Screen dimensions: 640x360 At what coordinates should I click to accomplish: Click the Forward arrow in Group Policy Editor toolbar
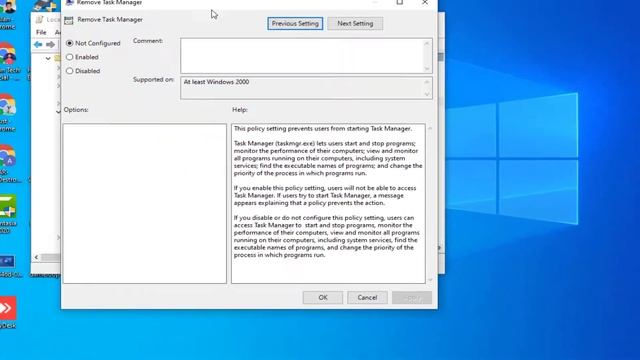50,44
